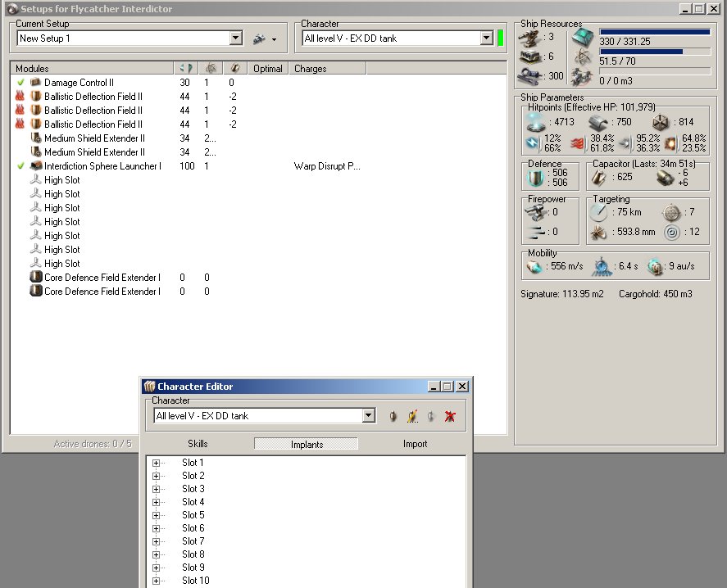
Task: Click the capacitor icon showing 625
Action: coord(598,177)
